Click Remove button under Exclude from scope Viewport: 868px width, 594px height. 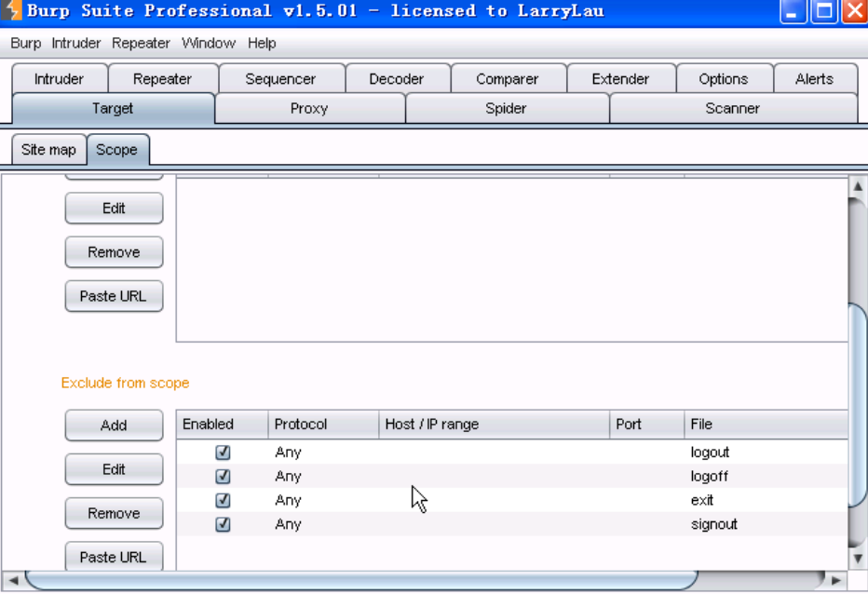click(x=114, y=513)
